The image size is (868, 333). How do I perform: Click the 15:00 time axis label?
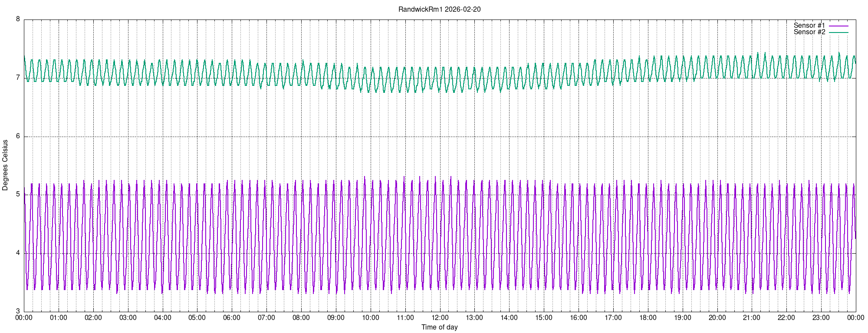point(544,318)
